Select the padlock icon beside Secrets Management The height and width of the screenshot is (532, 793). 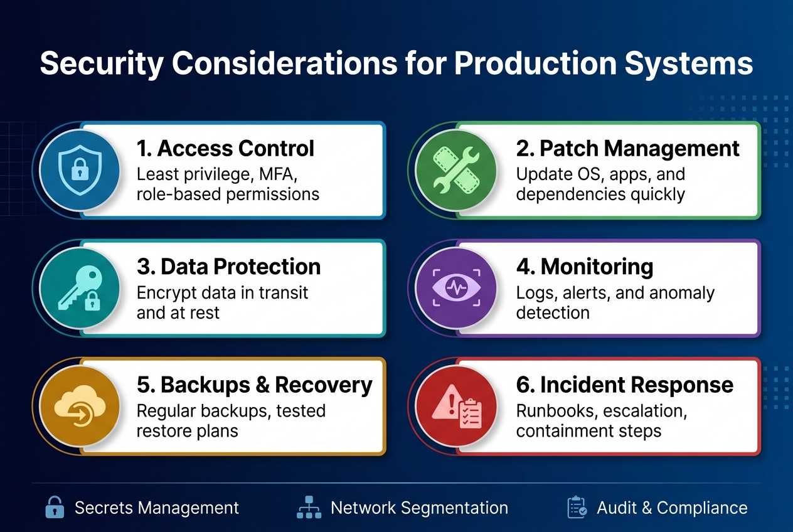click(x=55, y=508)
